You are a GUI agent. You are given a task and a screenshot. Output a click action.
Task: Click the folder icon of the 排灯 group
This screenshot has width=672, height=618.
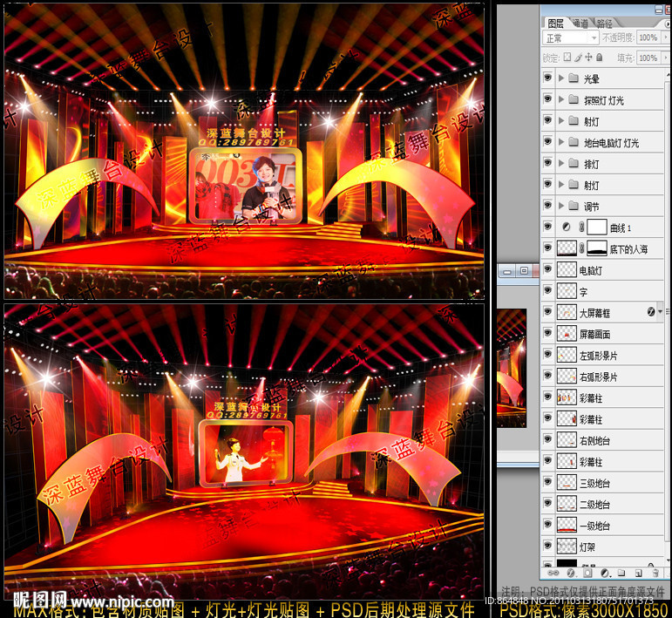coord(574,163)
